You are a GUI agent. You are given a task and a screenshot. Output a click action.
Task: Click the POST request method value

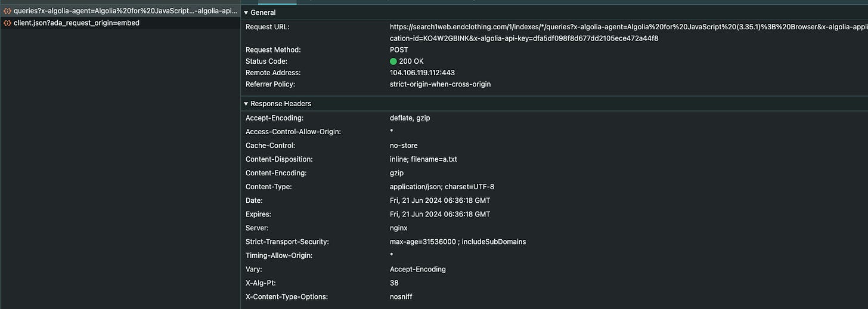click(x=399, y=50)
